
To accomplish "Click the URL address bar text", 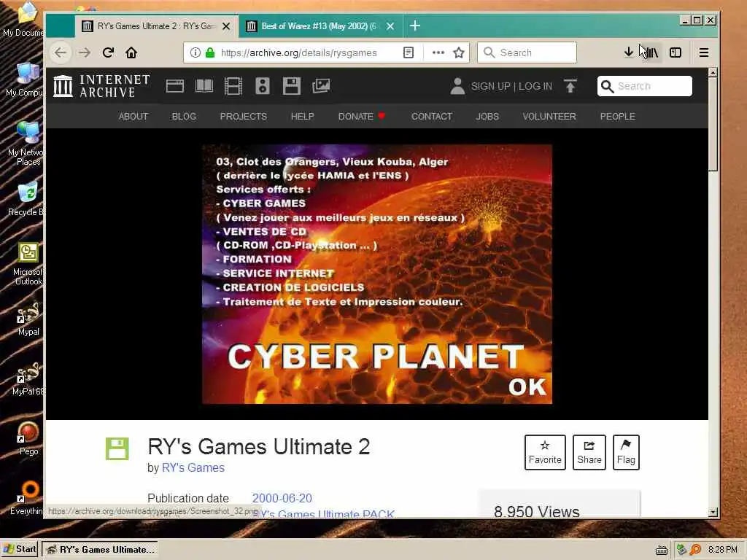I will (x=298, y=52).
